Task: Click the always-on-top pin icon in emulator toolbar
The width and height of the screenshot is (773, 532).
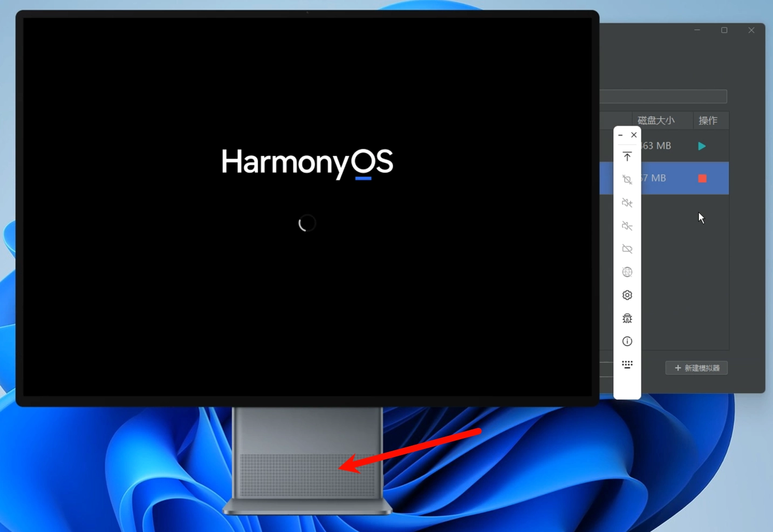Action: pos(627,156)
